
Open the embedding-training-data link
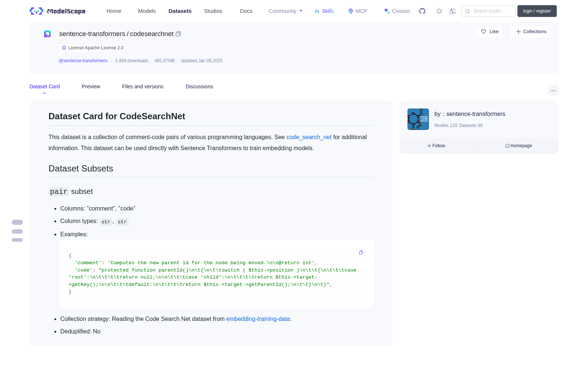(x=258, y=319)
